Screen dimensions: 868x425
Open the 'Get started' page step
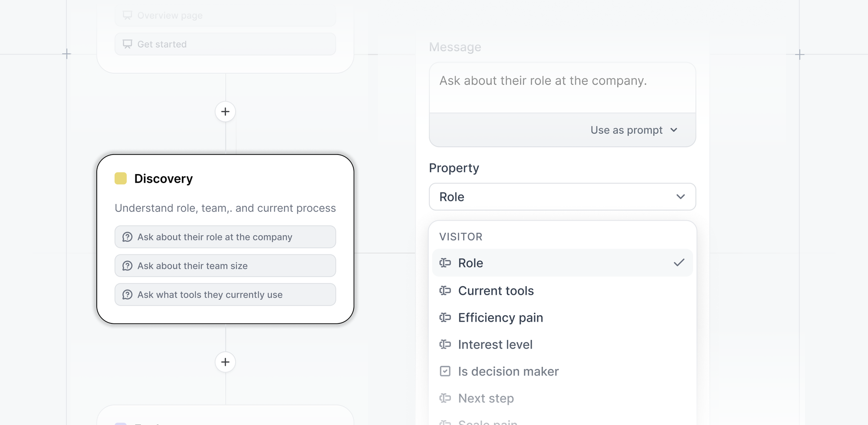click(225, 44)
